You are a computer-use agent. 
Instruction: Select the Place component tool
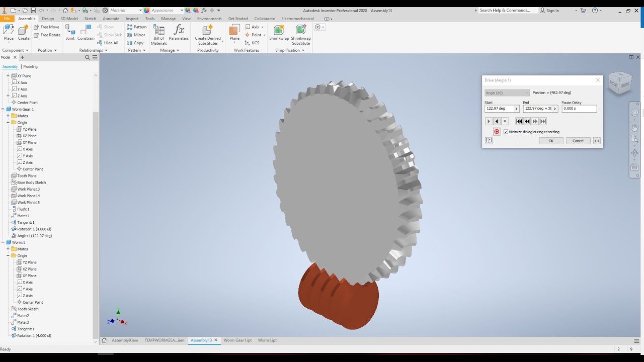[x=9, y=32]
